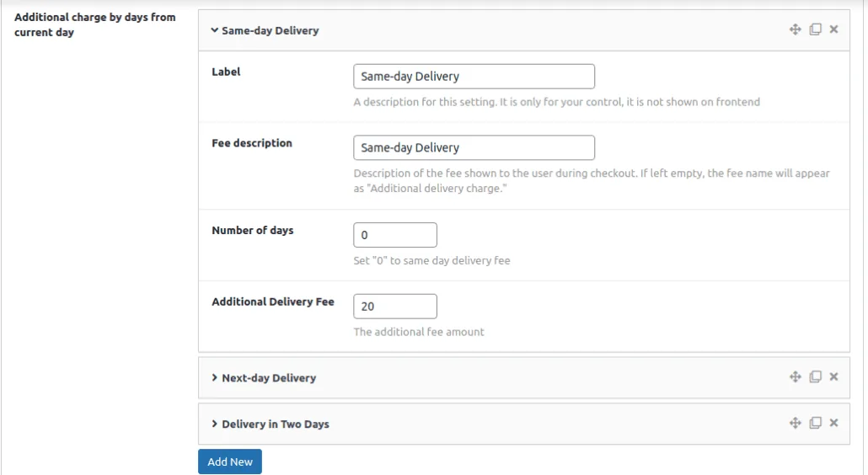Click the Number of days field
This screenshot has height=475, width=868.
click(x=395, y=235)
